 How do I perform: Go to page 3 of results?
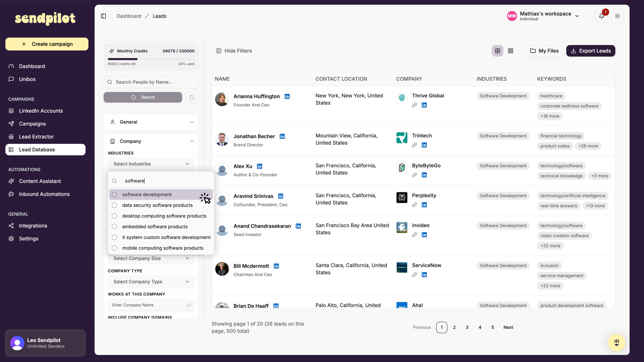(x=467, y=327)
